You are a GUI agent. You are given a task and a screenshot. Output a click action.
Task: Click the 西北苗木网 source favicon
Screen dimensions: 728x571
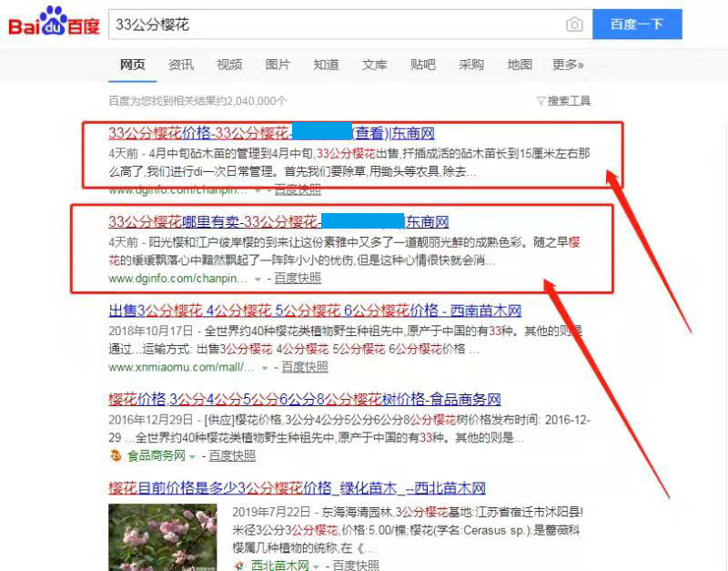[239, 566]
